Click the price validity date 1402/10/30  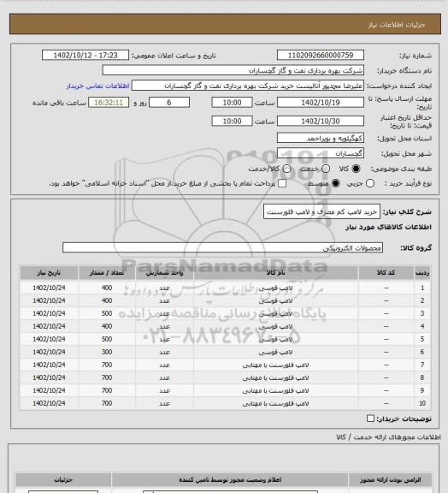(x=321, y=121)
